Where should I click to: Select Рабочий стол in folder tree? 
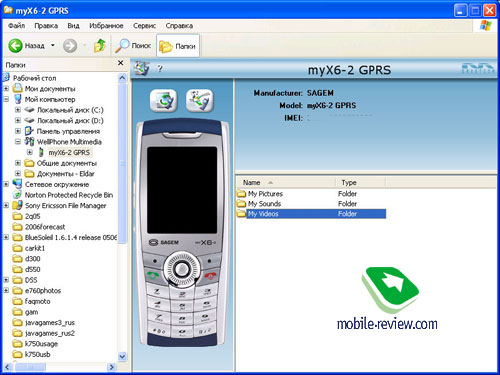click(x=34, y=78)
